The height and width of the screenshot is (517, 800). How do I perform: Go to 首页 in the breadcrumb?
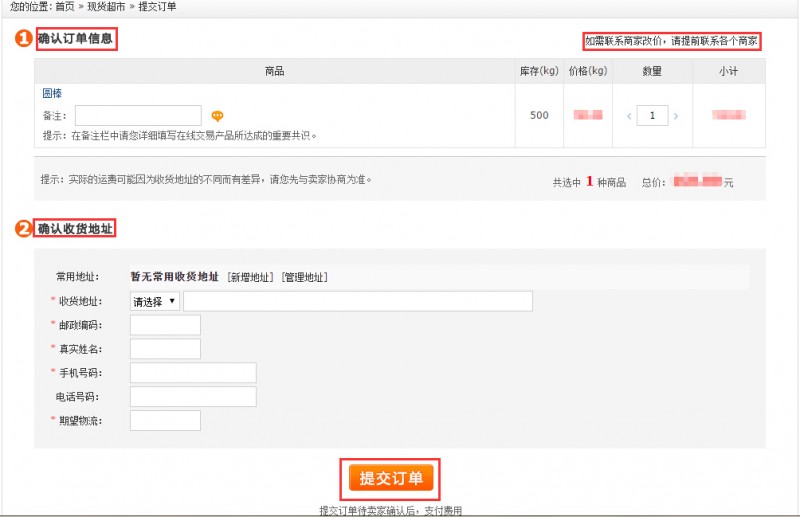tap(64, 6)
